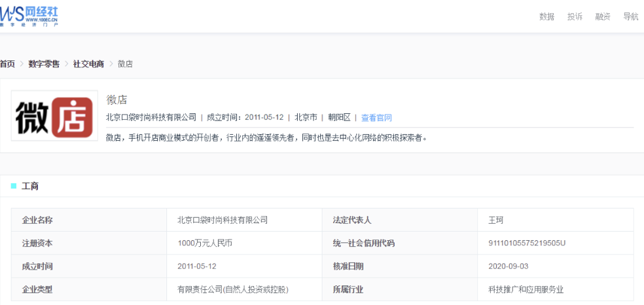This screenshot has height=305, width=644.
Task: Open 数字零售 breadcrumb link
Action: point(44,64)
